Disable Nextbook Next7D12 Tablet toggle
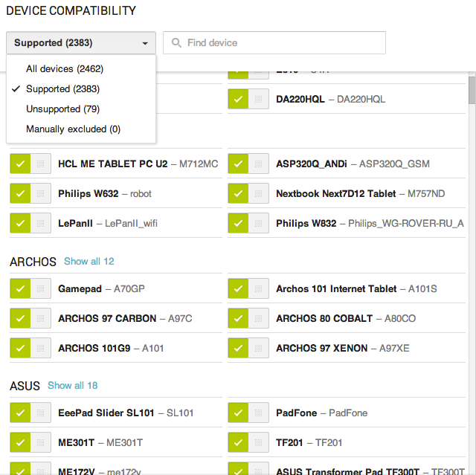The width and height of the screenshot is (476, 475). [x=248, y=193]
